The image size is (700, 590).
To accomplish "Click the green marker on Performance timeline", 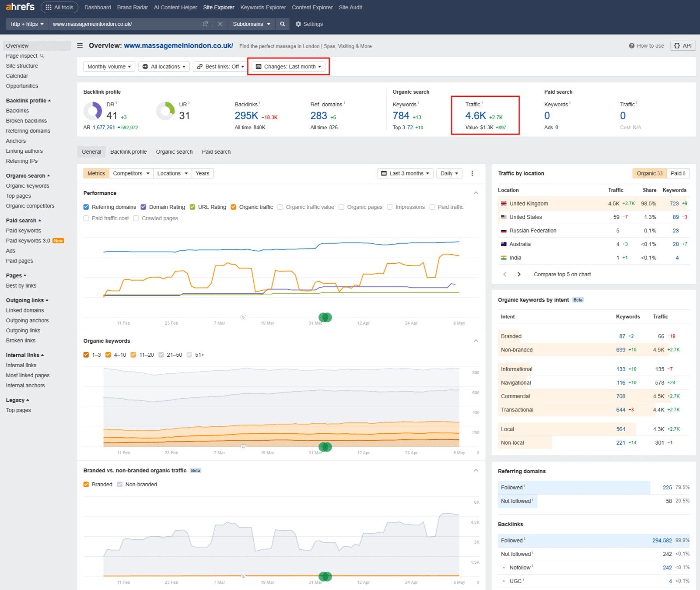I will [x=325, y=317].
